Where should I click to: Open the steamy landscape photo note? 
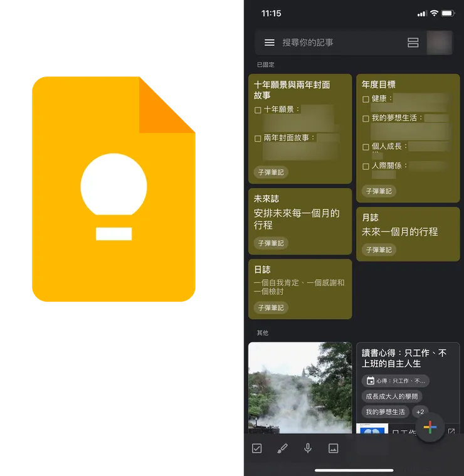pos(300,388)
